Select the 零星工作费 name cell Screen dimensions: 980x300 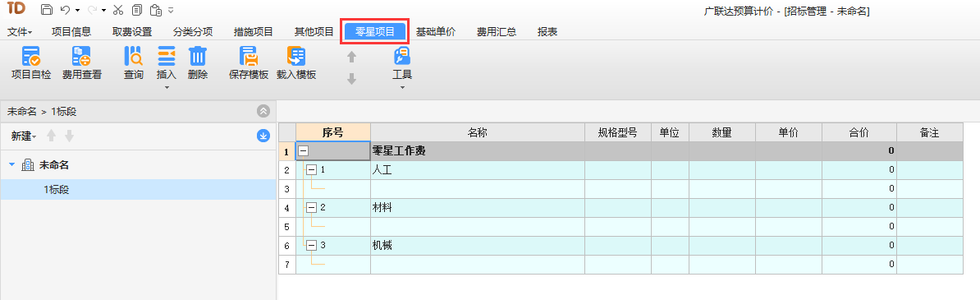click(x=478, y=151)
